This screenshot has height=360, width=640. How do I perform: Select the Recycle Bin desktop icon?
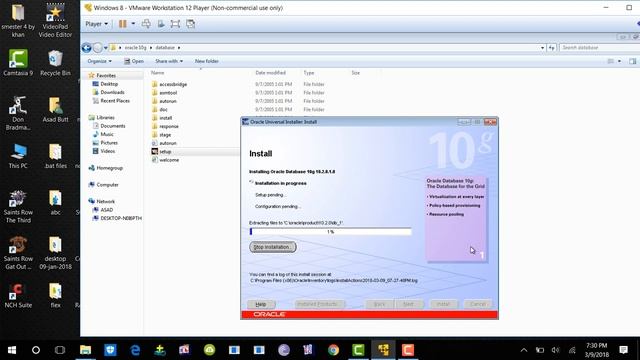55,63
